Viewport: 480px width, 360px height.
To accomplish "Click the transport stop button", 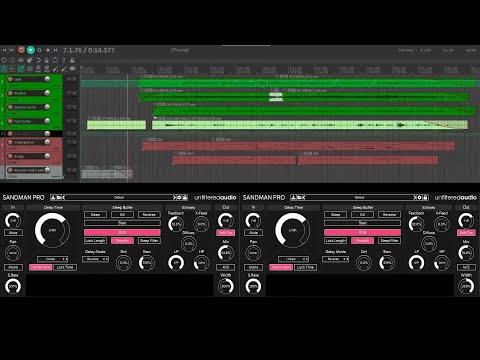I will pyautogui.click(x=48, y=50).
